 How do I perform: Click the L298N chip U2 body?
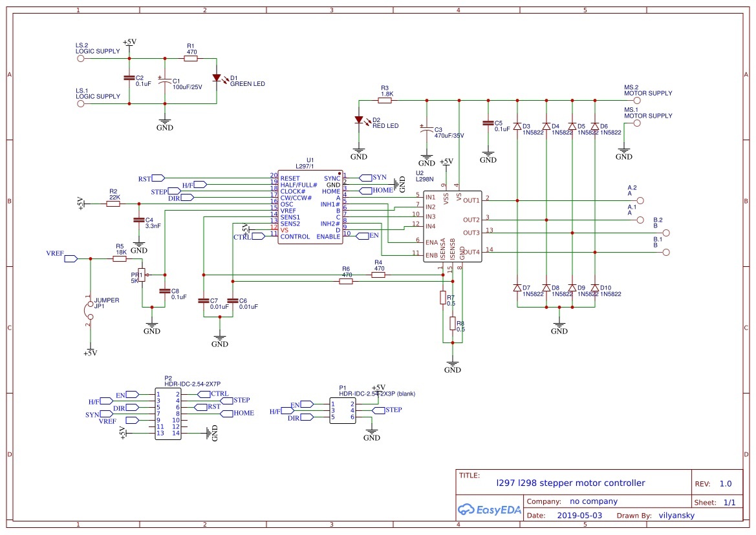coord(452,226)
